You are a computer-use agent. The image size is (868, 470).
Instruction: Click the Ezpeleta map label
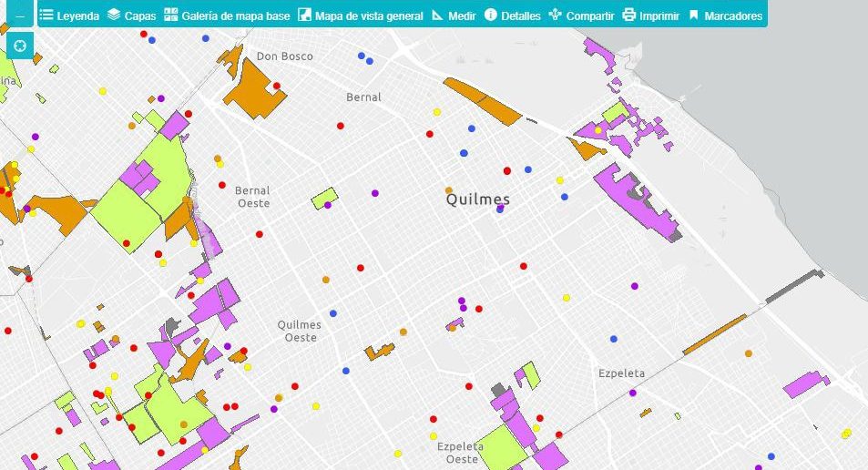tap(621, 373)
